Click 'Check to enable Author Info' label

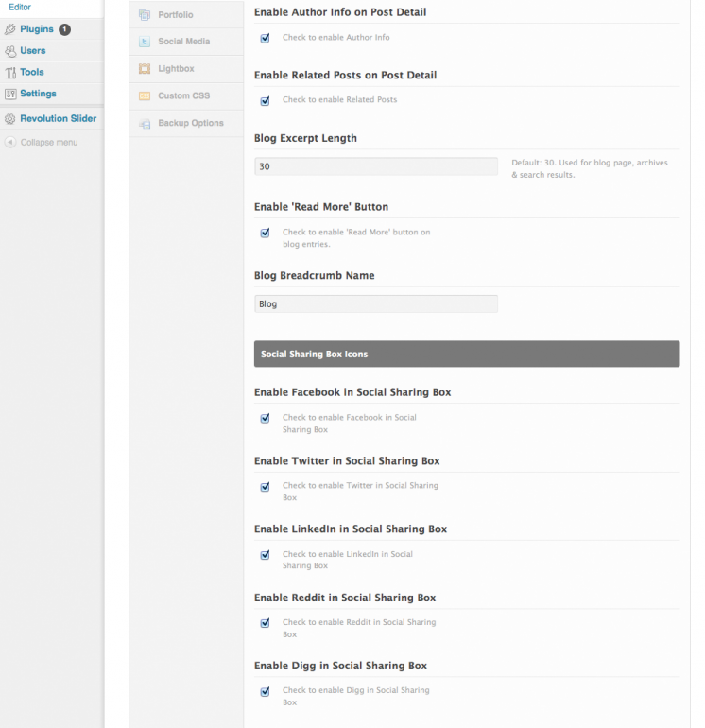(x=336, y=38)
